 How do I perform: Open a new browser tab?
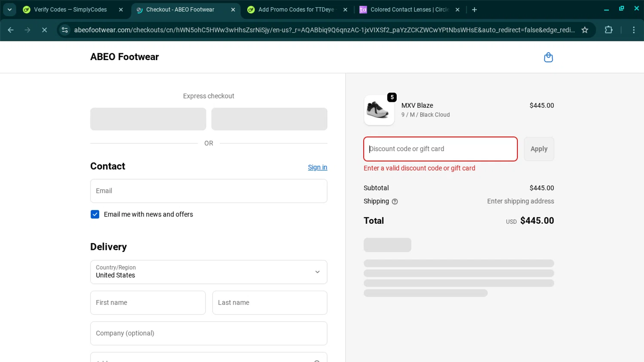point(474,9)
